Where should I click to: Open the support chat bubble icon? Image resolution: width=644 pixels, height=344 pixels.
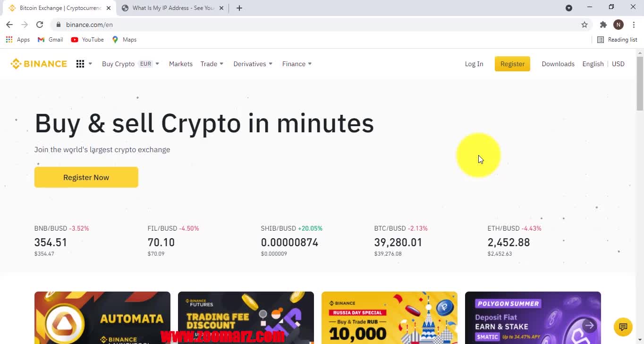[x=623, y=327]
